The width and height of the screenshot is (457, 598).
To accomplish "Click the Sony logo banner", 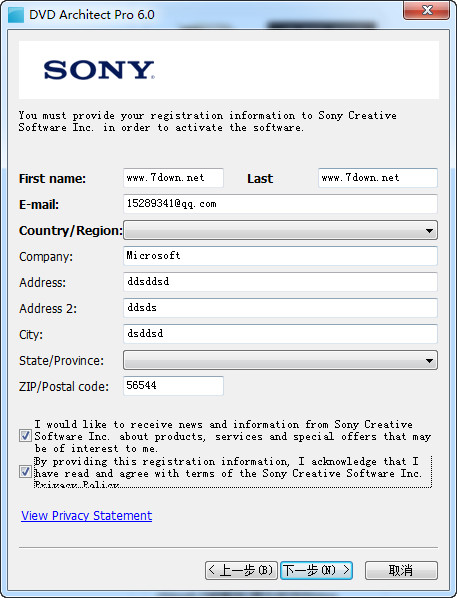I will (x=228, y=70).
